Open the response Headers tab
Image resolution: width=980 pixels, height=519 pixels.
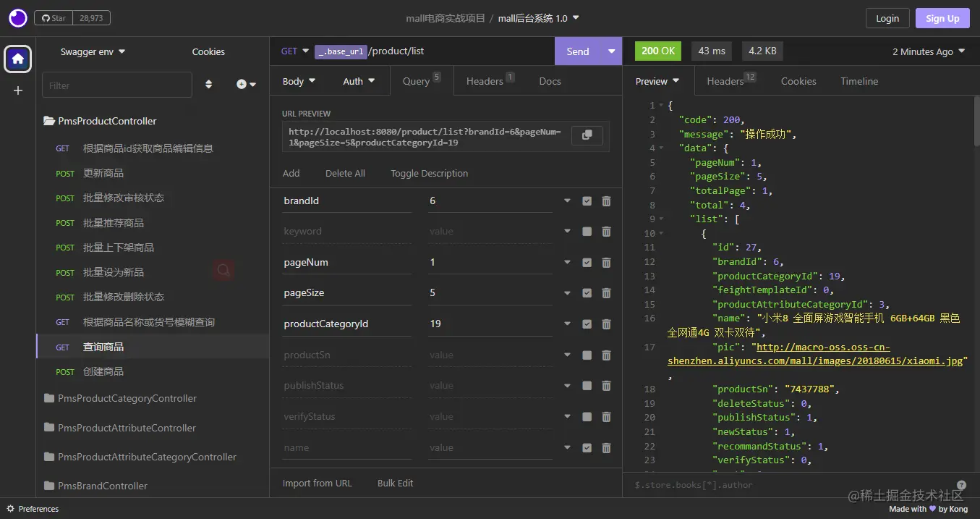tap(731, 81)
